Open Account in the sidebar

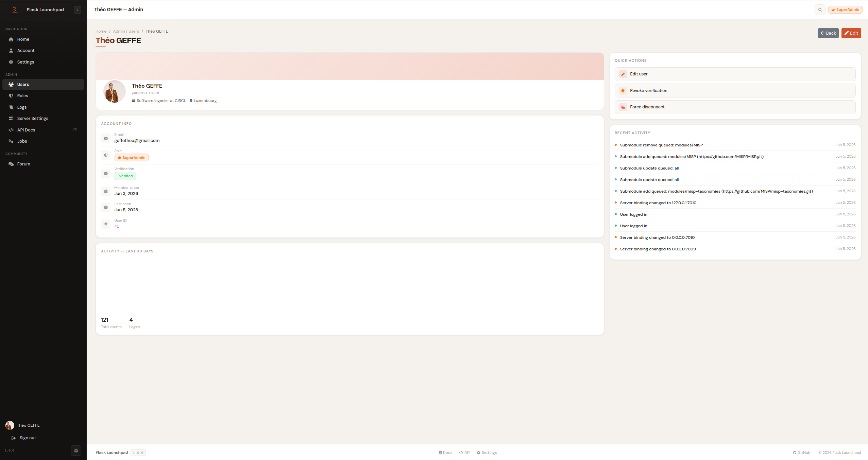(43, 51)
